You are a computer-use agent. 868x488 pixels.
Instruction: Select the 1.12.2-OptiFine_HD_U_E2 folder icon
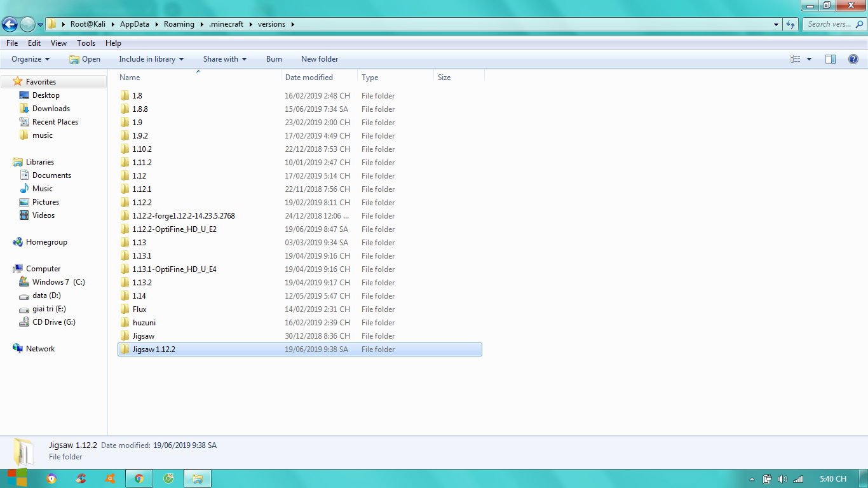tap(125, 229)
